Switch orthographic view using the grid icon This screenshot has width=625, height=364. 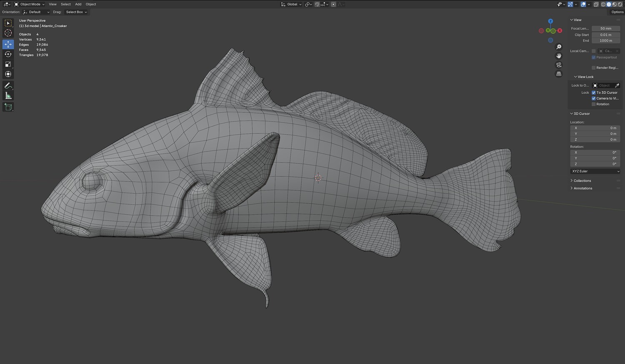(559, 74)
